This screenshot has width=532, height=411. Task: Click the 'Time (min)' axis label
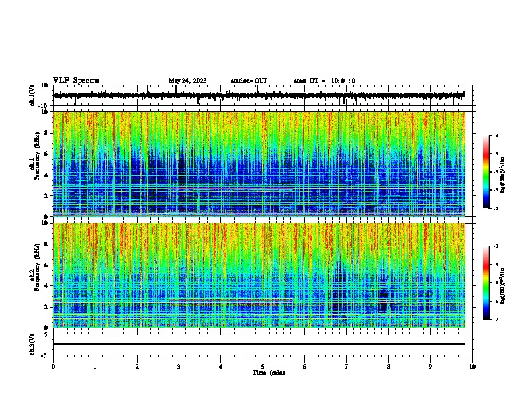coord(269,373)
